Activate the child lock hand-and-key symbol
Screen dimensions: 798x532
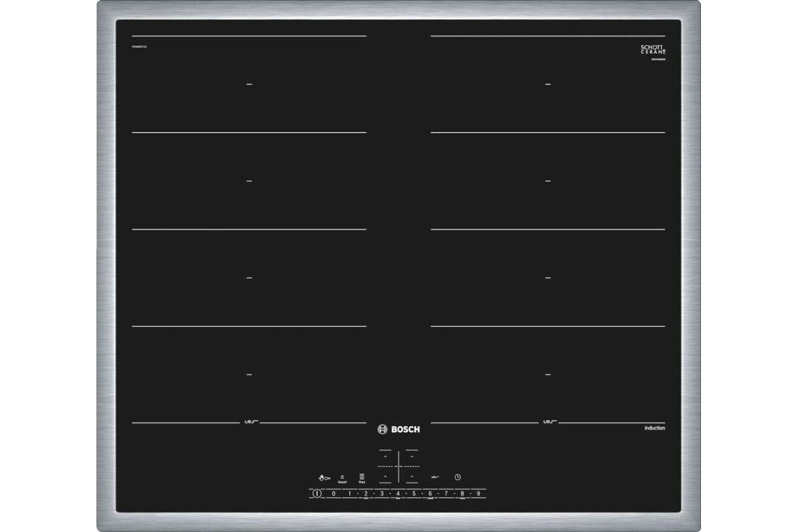324,477
